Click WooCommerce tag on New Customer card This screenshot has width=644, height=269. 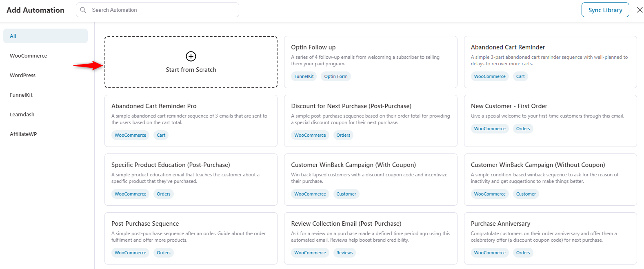[490, 129]
